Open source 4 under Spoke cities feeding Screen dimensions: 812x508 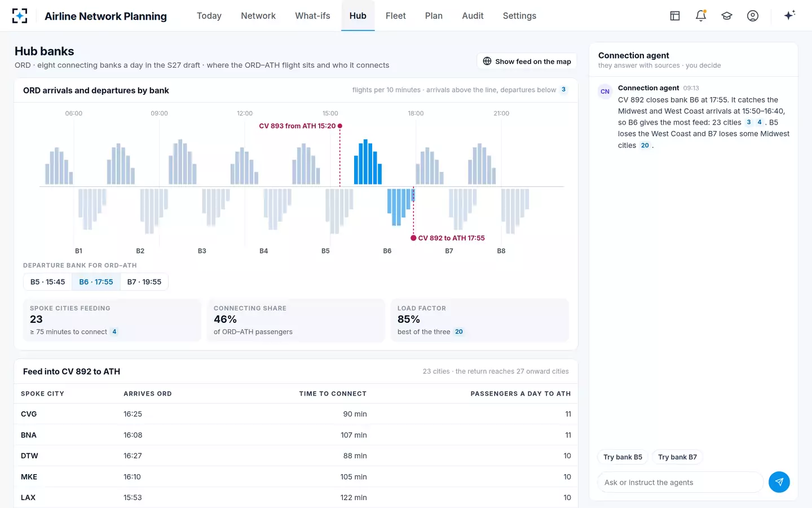coord(114,332)
